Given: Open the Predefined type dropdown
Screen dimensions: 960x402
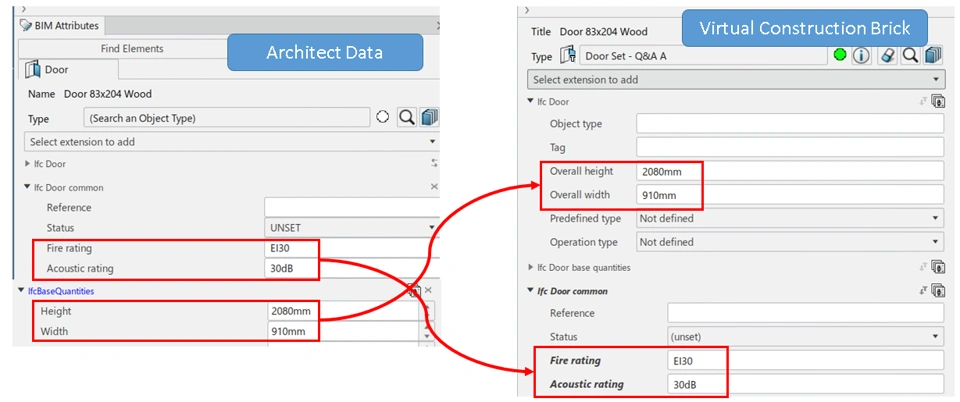Looking at the screenshot, I should pyautogui.click(x=789, y=218).
